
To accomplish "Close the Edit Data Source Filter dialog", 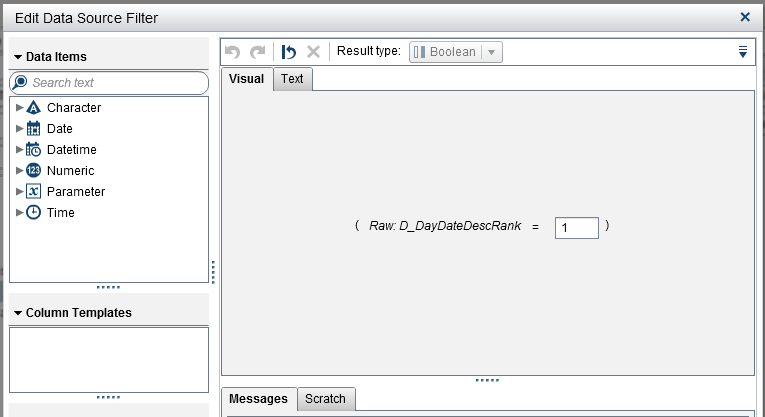I will pos(745,17).
